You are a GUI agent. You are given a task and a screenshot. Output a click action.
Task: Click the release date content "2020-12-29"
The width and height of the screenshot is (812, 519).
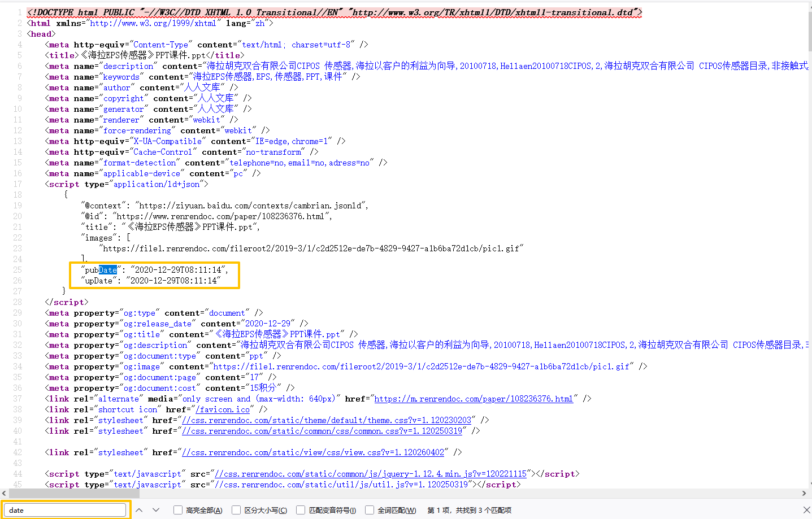click(268, 324)
